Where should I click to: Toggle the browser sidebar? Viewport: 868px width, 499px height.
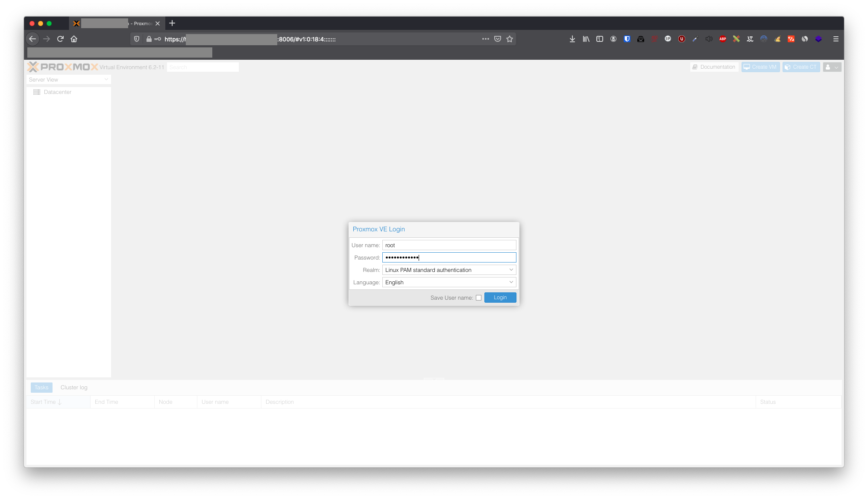click(600, 39)
